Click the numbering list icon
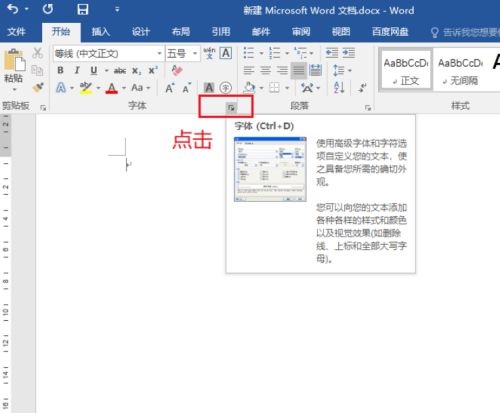500x413 pixels. click(x=275, y=53)
